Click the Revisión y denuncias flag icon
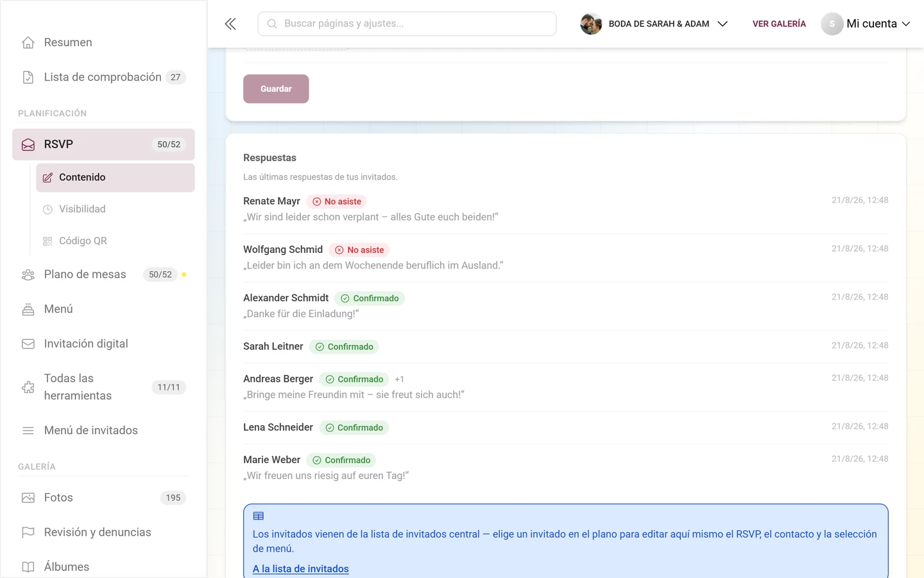This screenshot has width=924, height=578. click(x=28, y=532)
